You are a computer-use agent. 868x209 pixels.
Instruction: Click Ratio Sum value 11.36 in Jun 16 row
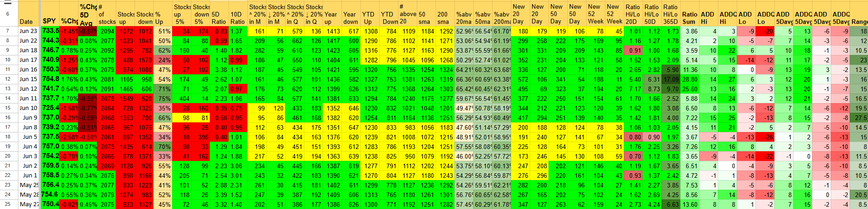point(690,70)
